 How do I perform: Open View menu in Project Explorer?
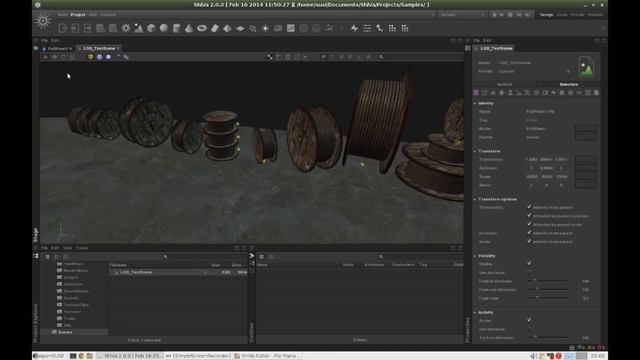pos(67,248)
